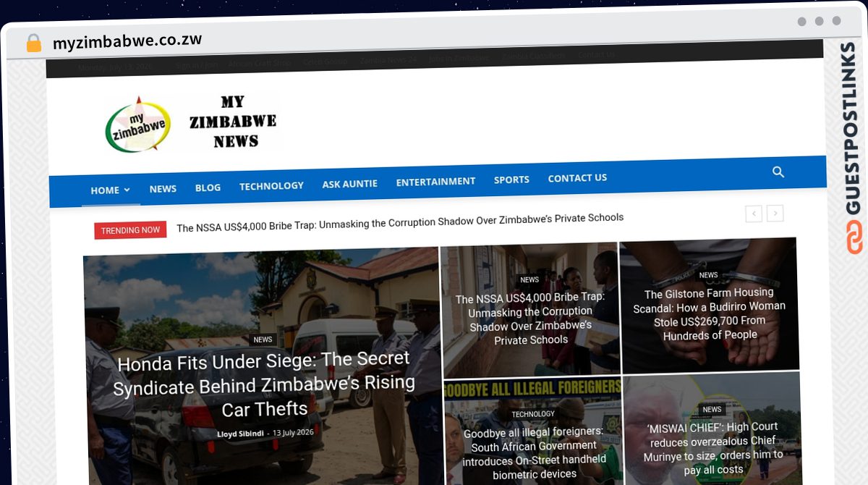Open Honda Fits Under Siege article
868x485 pixels.
click(x=264, y=384)
